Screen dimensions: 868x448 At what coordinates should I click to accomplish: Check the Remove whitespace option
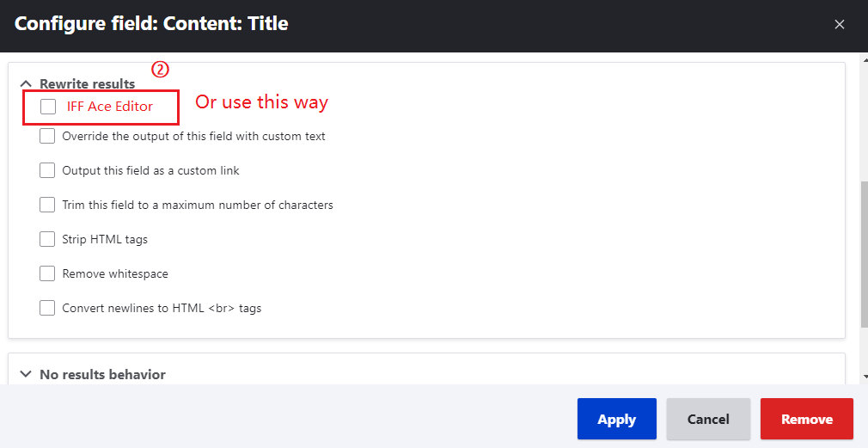tap(47, 273)
